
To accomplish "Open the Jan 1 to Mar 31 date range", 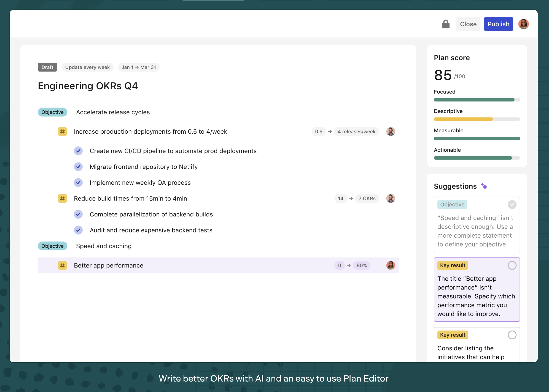I will [139, 67].
